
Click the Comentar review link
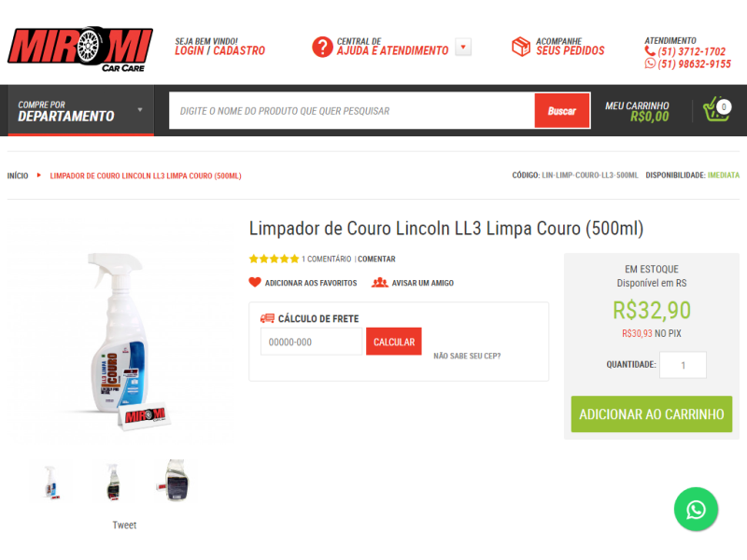click(x=376, y=259)
